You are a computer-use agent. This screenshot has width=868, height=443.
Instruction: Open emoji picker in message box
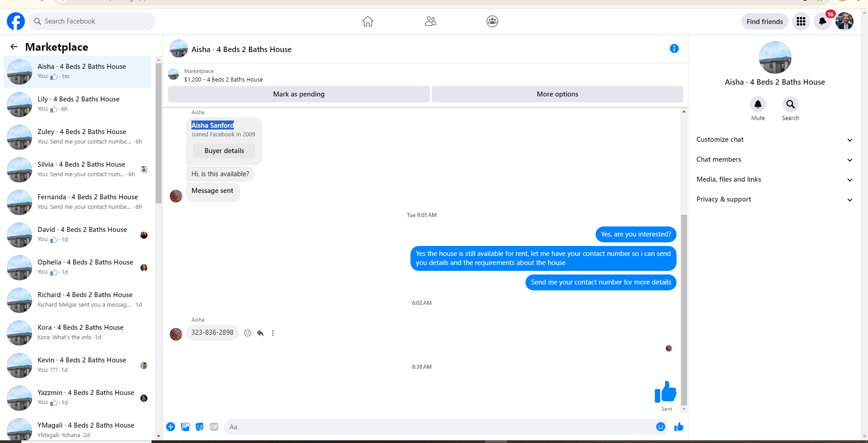[x=661, y=427]
